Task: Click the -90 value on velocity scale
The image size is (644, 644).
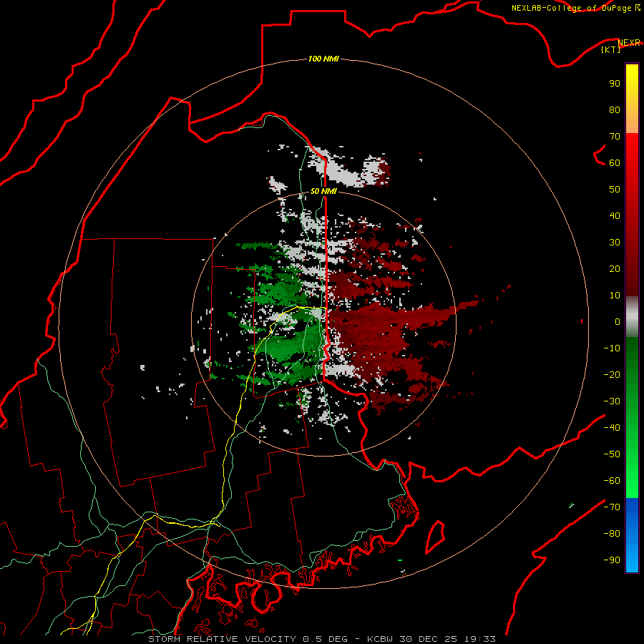Action: tap(612, 560)
